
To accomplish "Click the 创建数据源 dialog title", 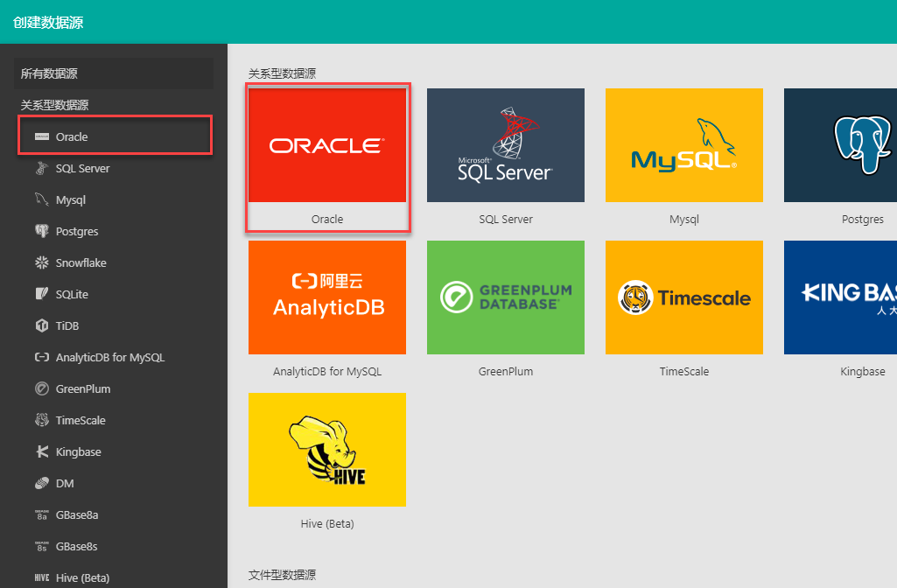I will click(48, 22).
